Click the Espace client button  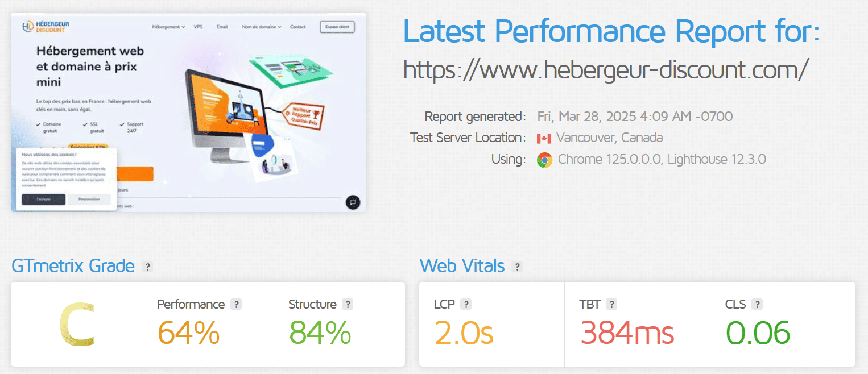[x=337, y=27]
